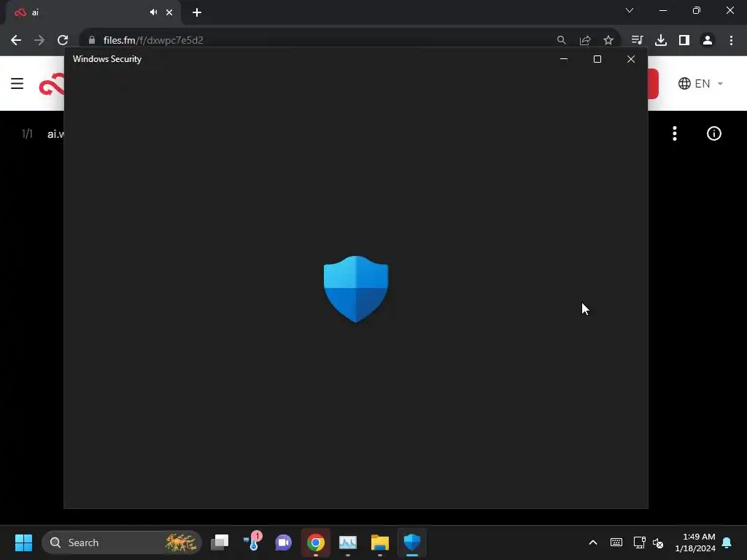Maximize the Windows Security window
The image size is (747, 560).
597,59
